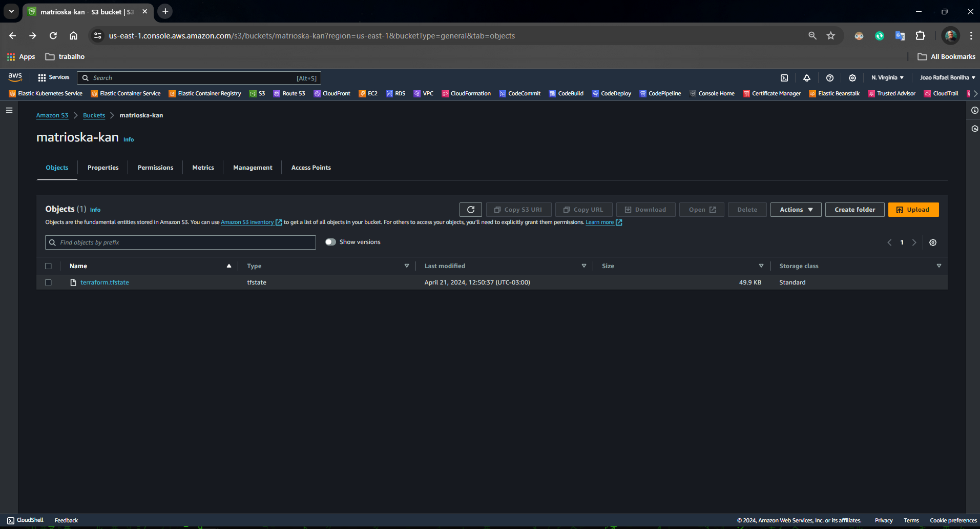This screenshot has width=980, height=529.
Task: Open the notifications bell
Action: pyautogui.click(x=807, y=78)
